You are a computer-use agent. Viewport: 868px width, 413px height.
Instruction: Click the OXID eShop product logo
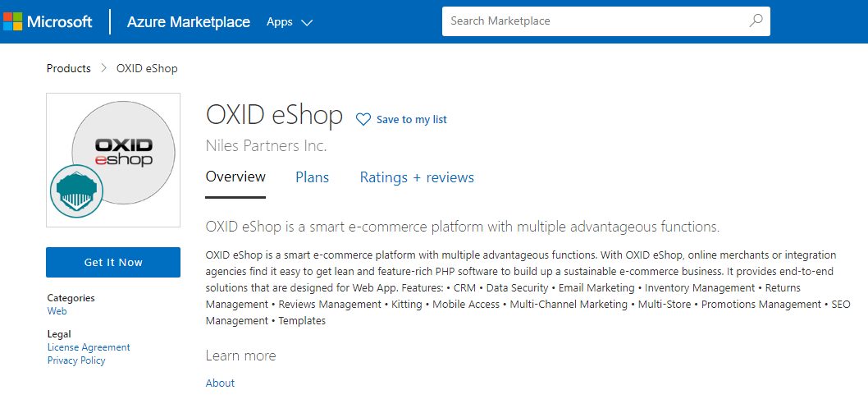click(x=123, y=146)
